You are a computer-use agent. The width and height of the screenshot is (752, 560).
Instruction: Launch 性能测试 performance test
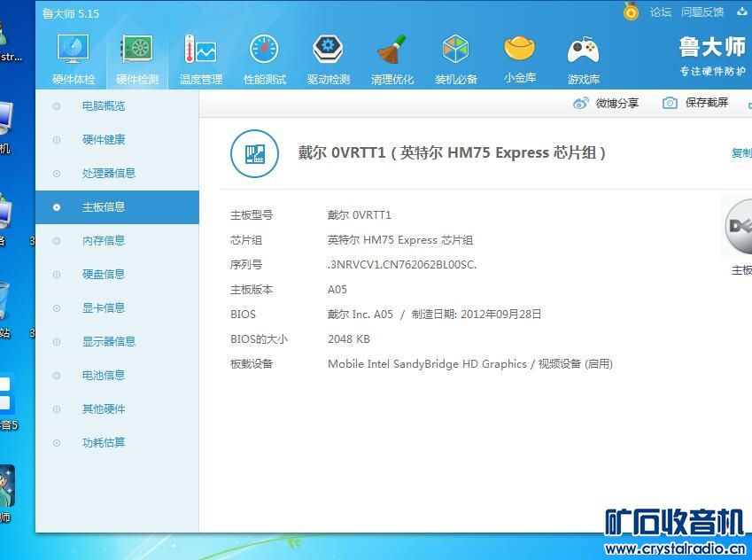(x=265, y=58)
